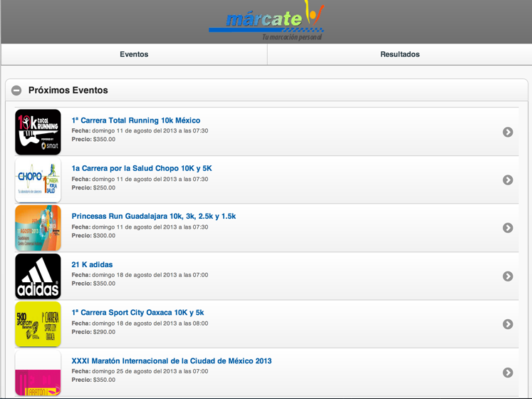Click date 'domingo 18 de agosto del 2013 a las 07:00'

150,275
